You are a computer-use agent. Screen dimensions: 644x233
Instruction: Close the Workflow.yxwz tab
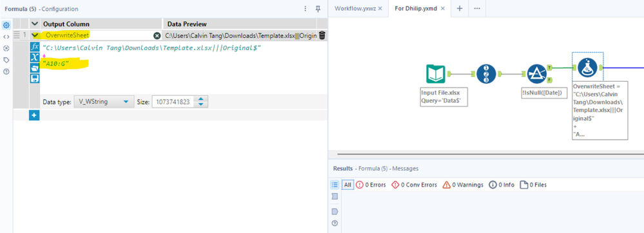coord(380,8)
